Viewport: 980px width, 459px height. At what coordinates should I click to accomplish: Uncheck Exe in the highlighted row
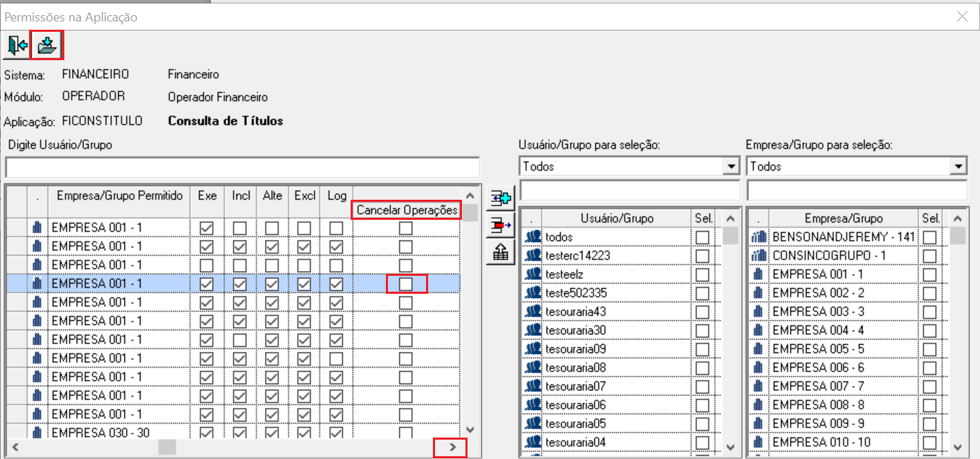pyautogui.click(x=206, y=283)
